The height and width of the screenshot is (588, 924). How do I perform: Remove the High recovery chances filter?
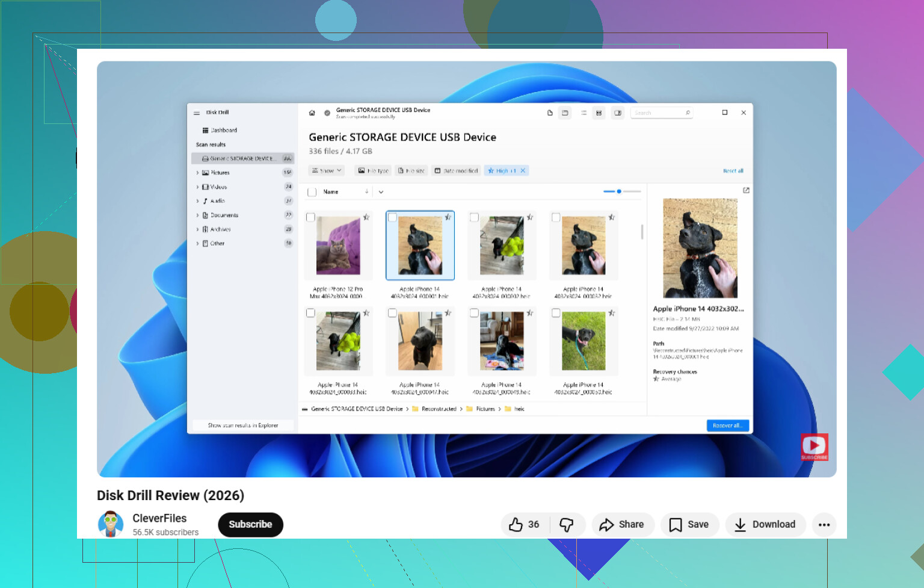pyautogui.click(x=523, y=171)
